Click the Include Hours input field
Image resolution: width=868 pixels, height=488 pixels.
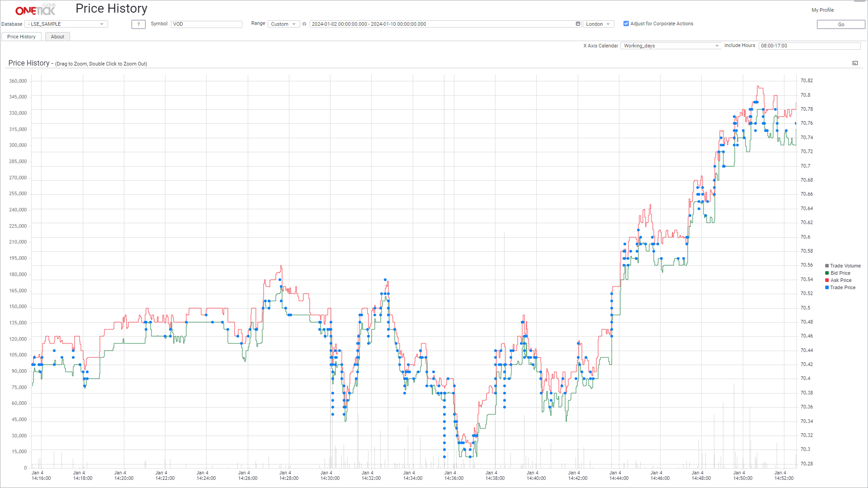pyautogui.click(x=809, y=46)
